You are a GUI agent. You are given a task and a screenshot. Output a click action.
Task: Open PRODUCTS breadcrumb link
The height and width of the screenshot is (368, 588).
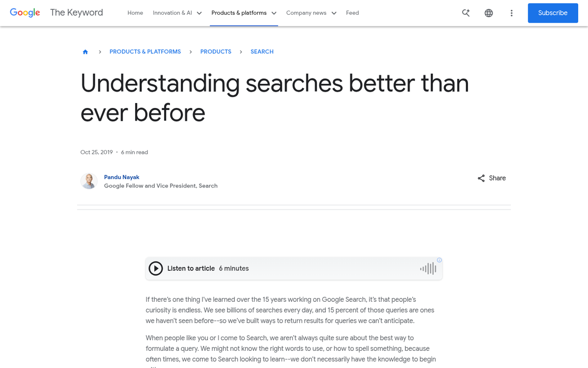pyautogui.click(x=216, y=52)
